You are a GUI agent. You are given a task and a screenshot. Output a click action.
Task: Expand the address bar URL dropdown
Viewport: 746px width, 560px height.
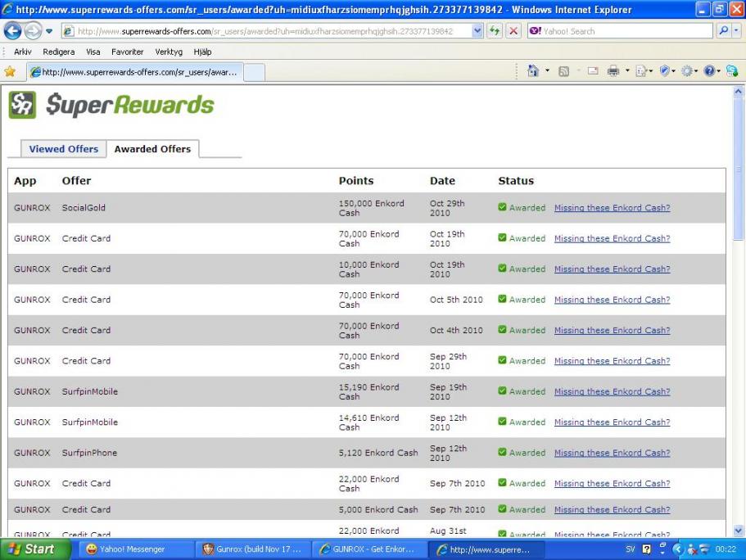pos(477,31)
